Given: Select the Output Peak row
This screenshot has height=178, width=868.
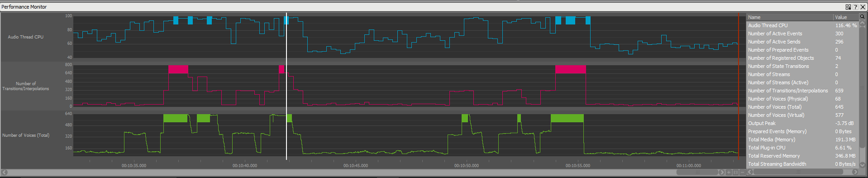Looking at the screenshot, I should coord(802,123).
